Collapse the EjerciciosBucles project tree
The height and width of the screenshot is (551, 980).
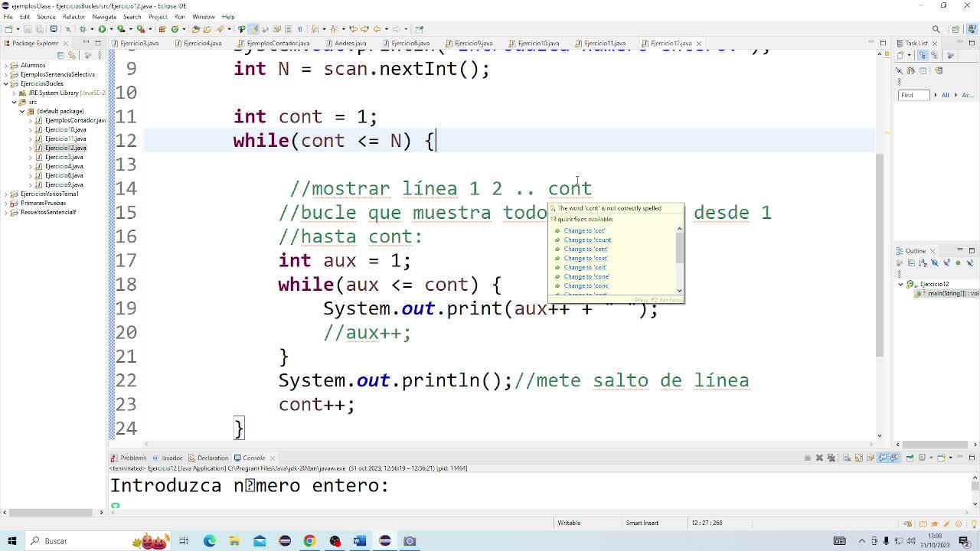[5, 83]
